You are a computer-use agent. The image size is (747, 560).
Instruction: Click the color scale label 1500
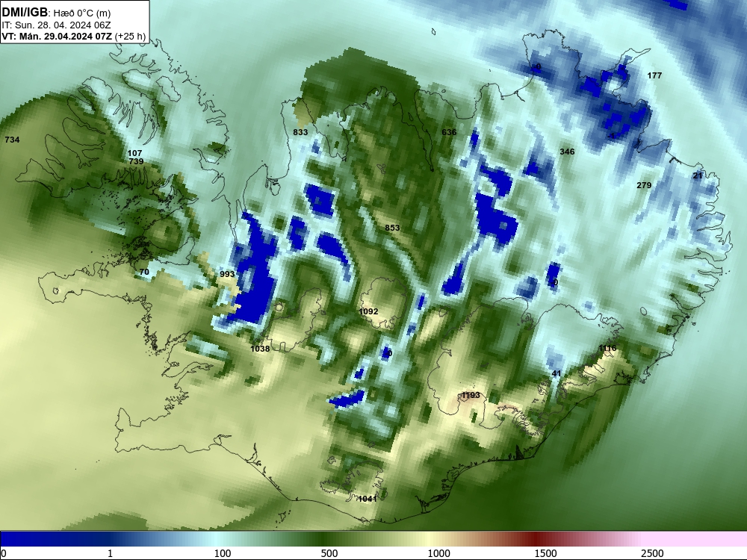(x=545, y=553)
